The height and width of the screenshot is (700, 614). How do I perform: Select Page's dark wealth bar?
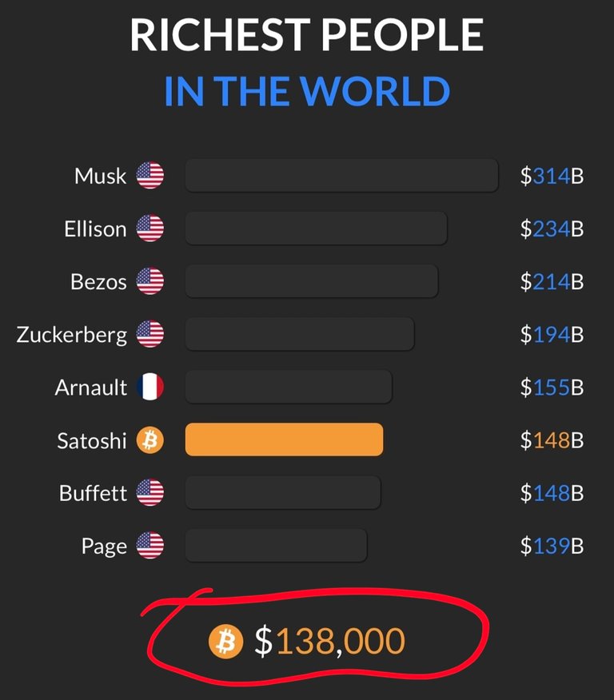click(276, 545)
